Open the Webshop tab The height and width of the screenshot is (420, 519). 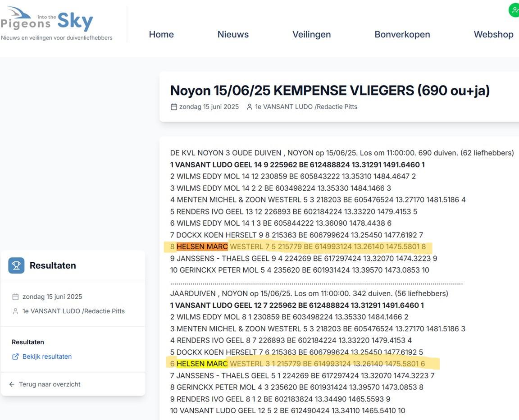[493, 34]
